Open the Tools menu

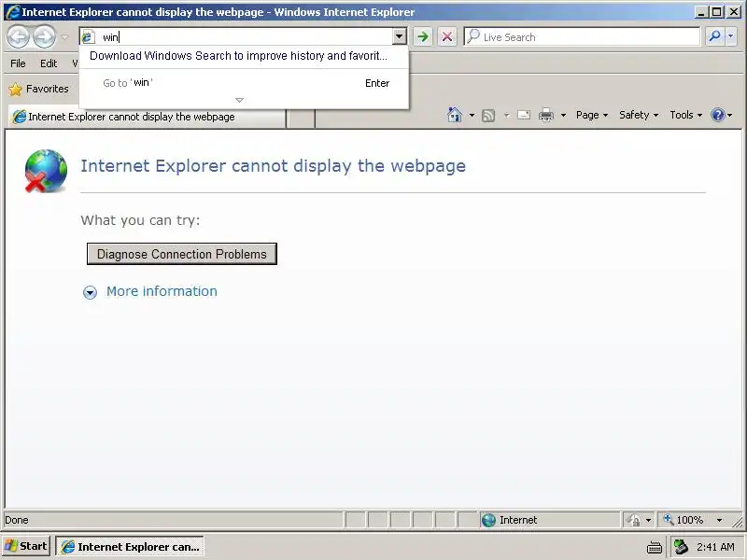pyautogui.click(x=685, y=115)
